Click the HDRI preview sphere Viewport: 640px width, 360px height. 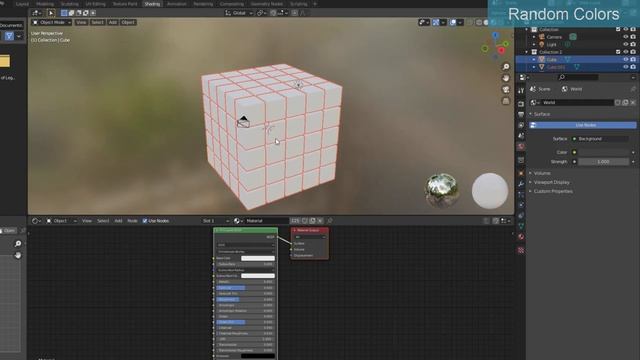pos(441,190)
